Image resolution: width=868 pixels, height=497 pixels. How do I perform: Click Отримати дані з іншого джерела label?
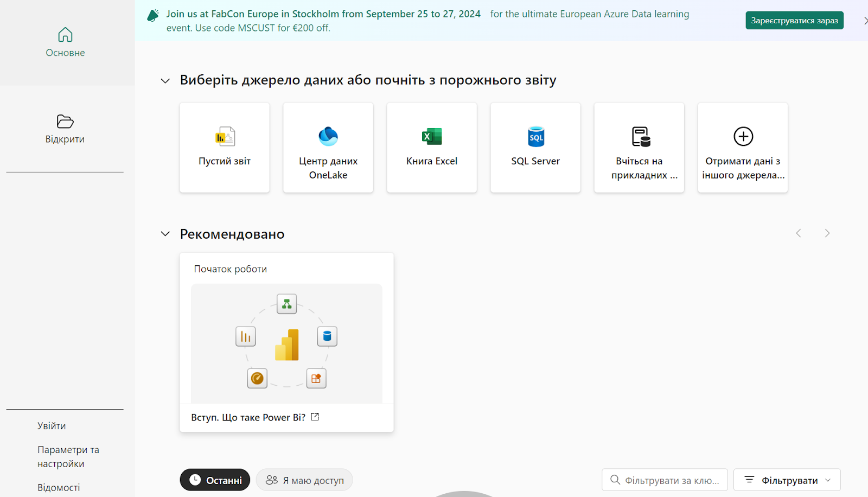tap(743, 168)
